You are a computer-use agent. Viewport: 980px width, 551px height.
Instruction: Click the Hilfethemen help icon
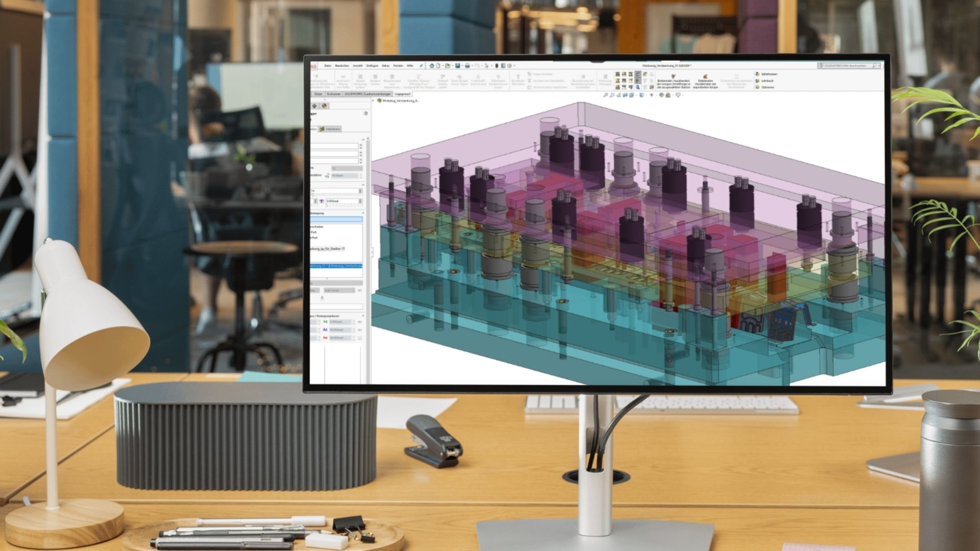758,74
